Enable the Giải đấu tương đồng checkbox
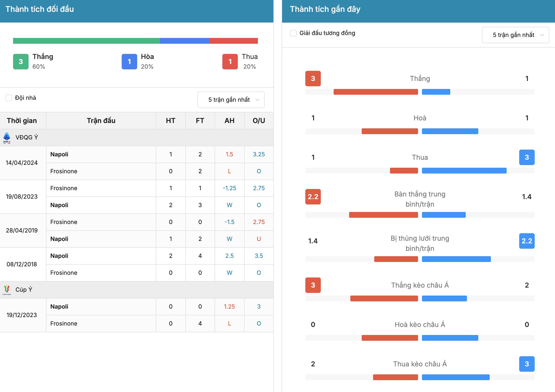 point(293,33)
